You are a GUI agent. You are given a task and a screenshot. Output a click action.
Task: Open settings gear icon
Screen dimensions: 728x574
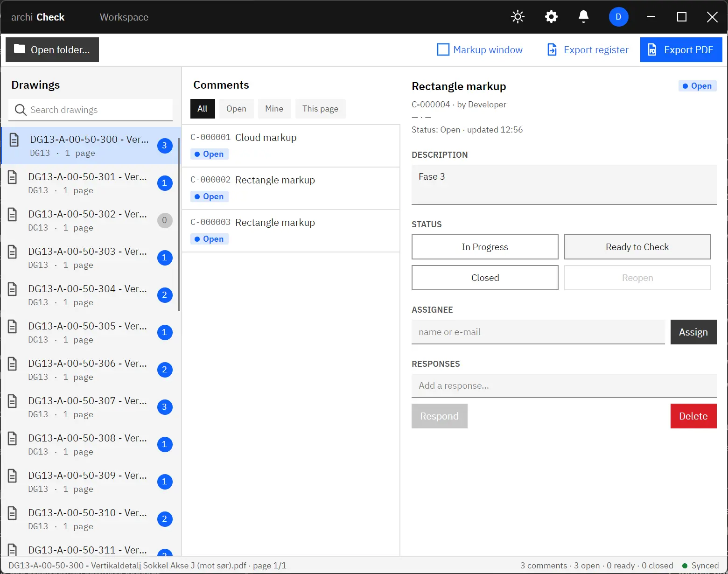(551, 17)
